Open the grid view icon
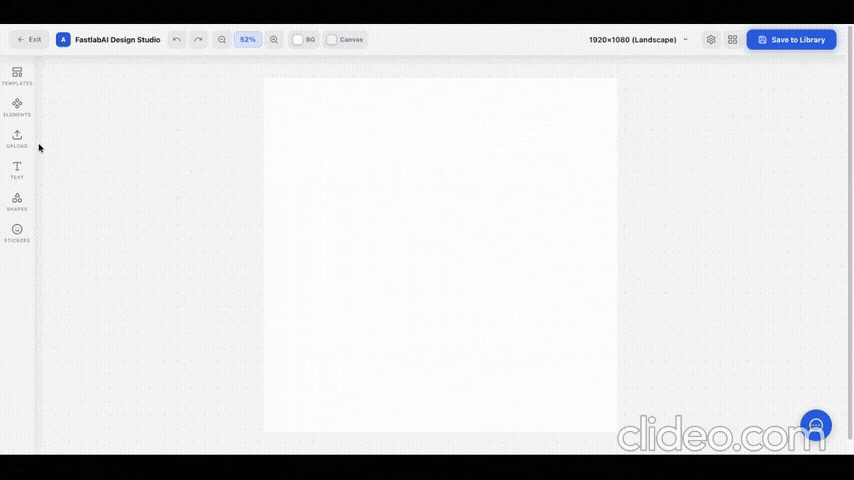 (733, 40)
